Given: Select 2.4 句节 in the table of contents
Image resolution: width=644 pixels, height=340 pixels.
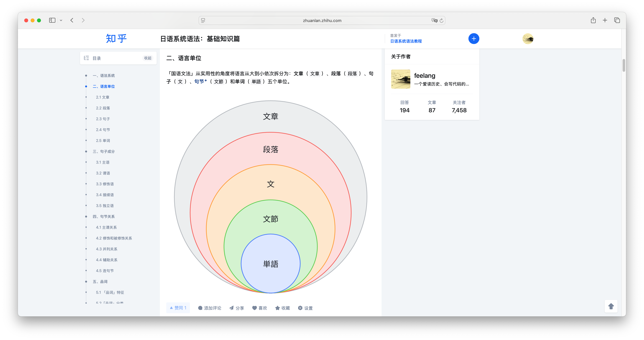Looking at the screenshot, I should (x=103, y=129).
